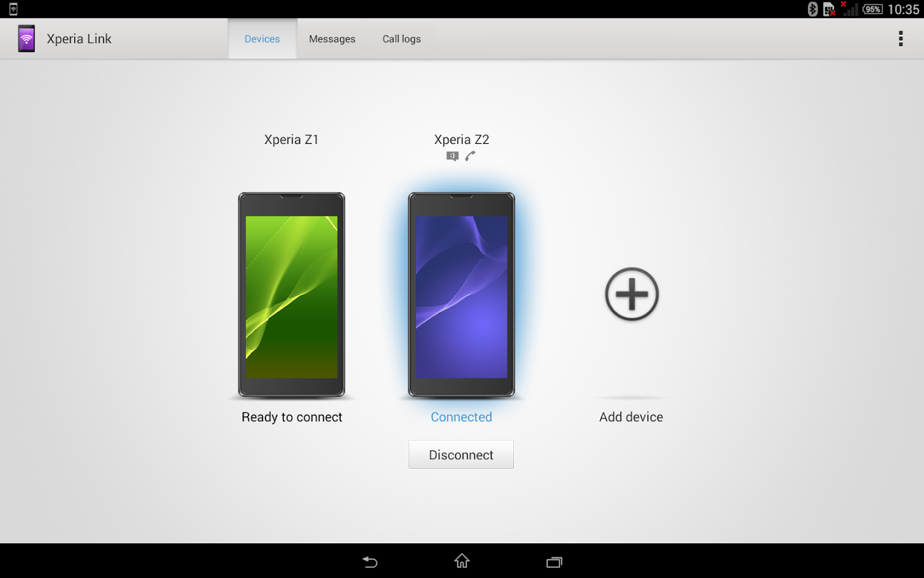The height and width of the screenshot is (578, 924).
Task: Click the 'Connected' status text
Action: (x=461, y=417)
